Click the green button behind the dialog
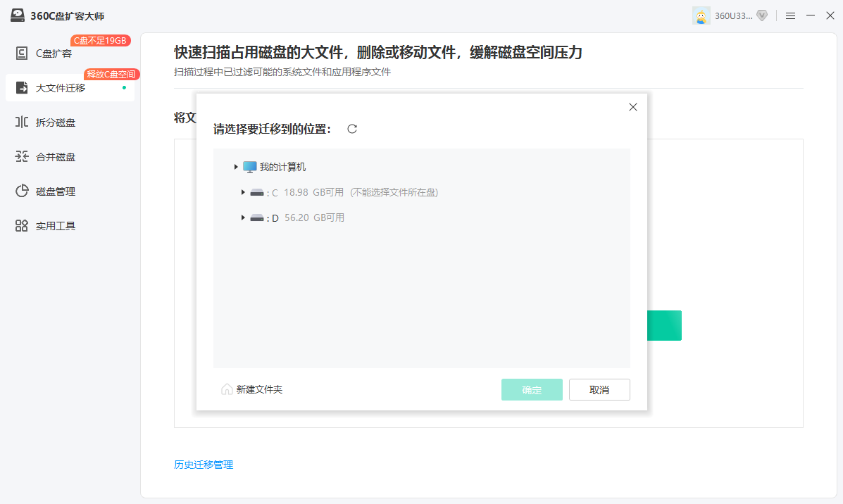 665,325
